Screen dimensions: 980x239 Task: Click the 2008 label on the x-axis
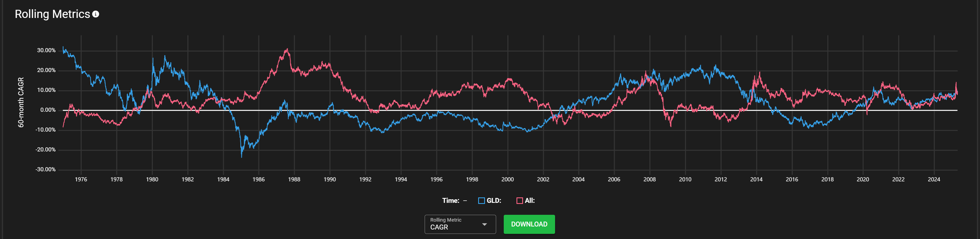pos(649,179)
